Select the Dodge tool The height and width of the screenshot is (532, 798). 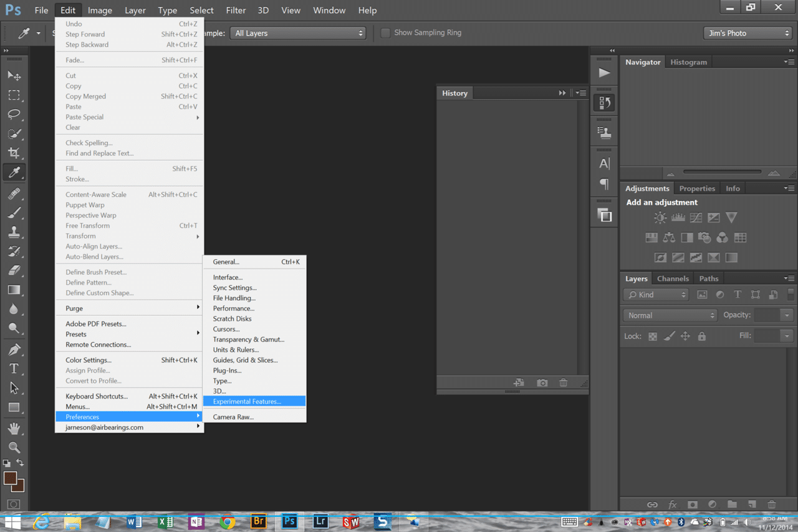click(14, 328)
